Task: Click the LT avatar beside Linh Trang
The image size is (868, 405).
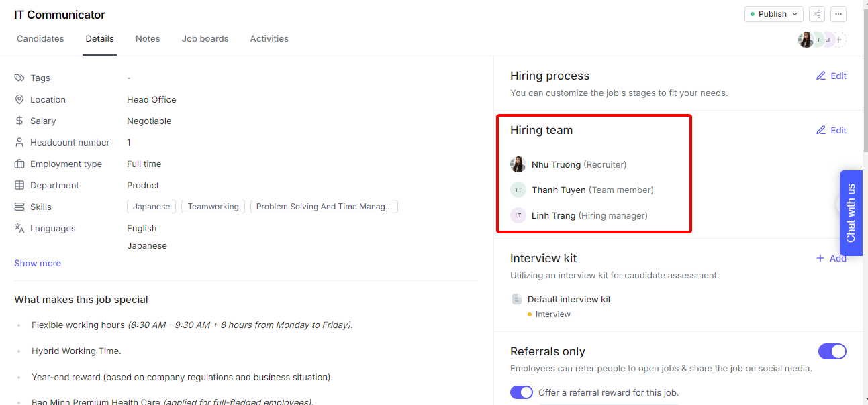Action: click(x=518, y=215)
